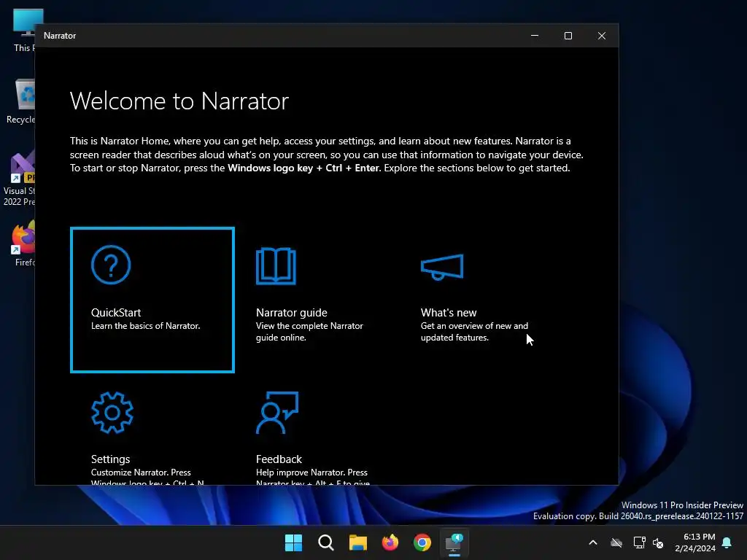The height and width of the screenshot is (560, 747).
Task: Click 'Windows logo key + Ctrl + Enter' bold text
Action: [304, 168]
